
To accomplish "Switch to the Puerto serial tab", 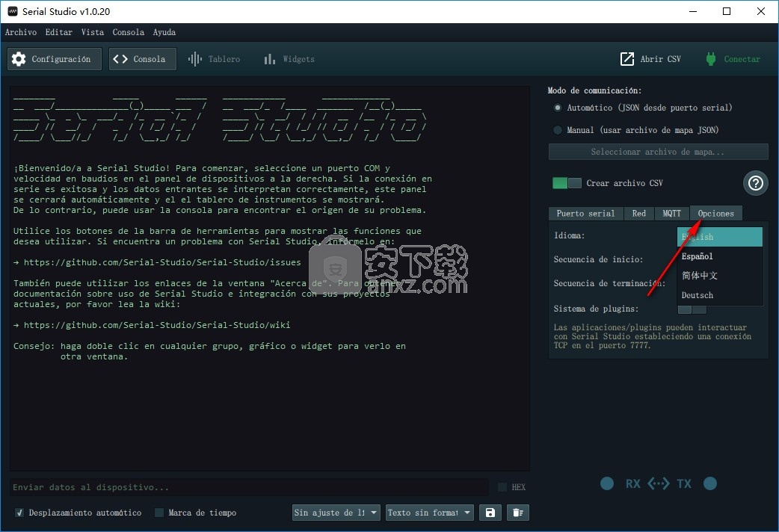I will click(x=585, y=214).
